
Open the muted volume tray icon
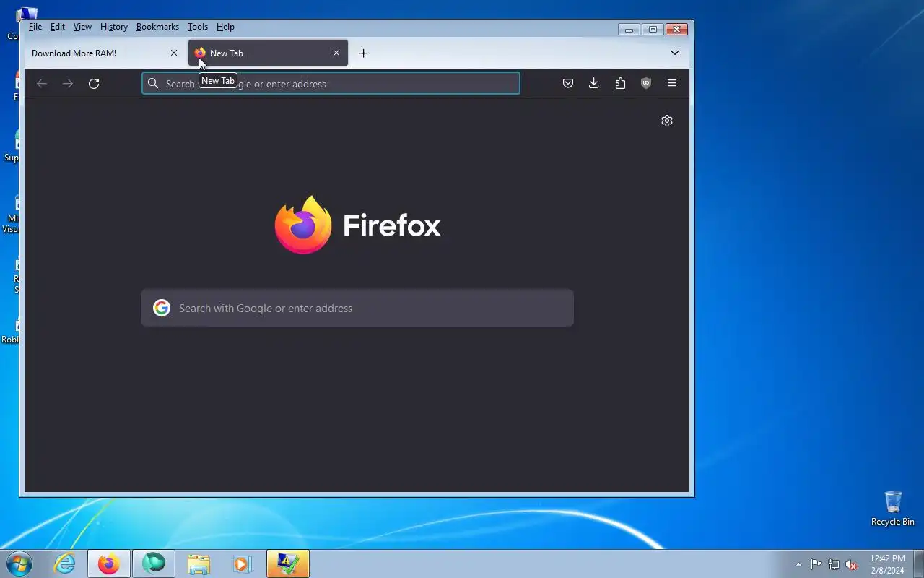coord(852,564)
